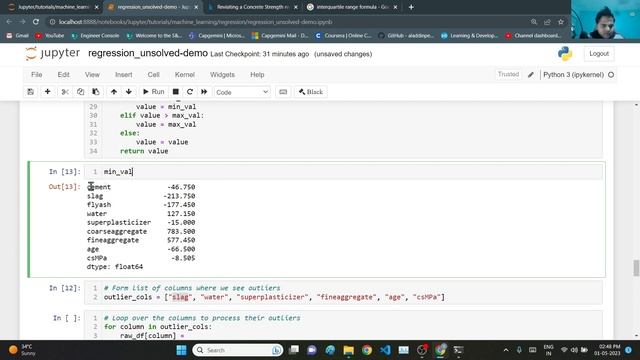Run the selected cell
The width and height of the screenshot is (640, 360).
pyautogui.click(x=153, y=92)
